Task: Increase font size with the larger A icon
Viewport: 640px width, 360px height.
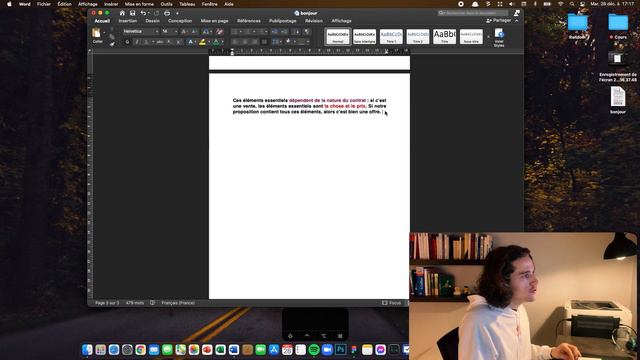Action: pos(184,31)
